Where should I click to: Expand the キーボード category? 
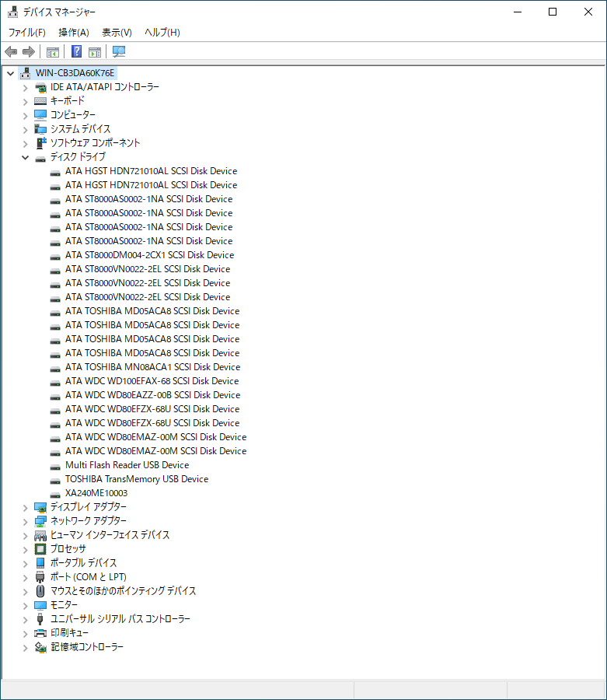click(x=26, y=102)
